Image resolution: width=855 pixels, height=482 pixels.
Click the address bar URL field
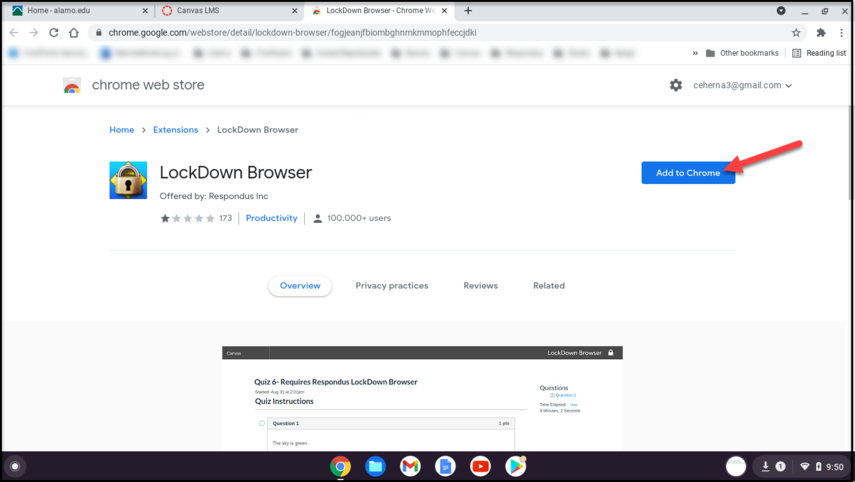tap(400, 32)
